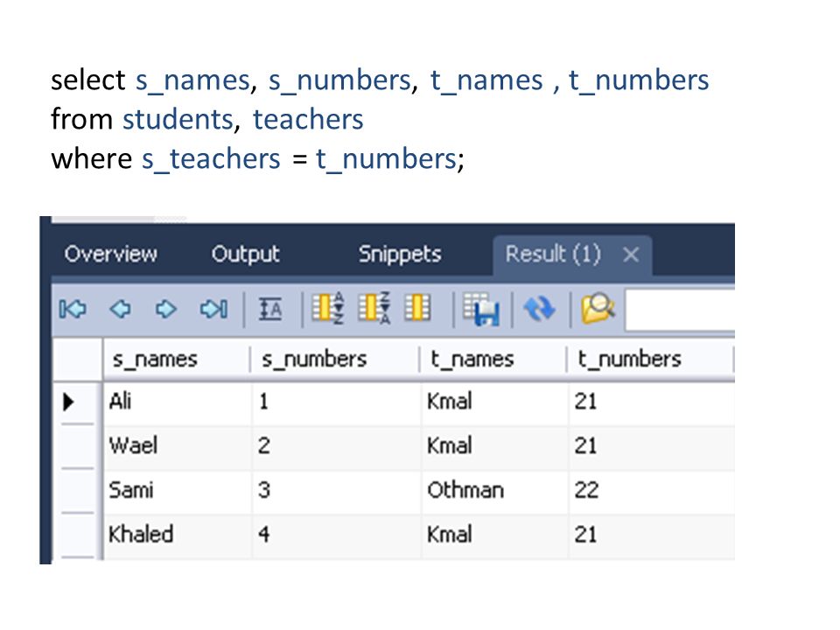Click Kmal in Wael's row

click(495, 446)
